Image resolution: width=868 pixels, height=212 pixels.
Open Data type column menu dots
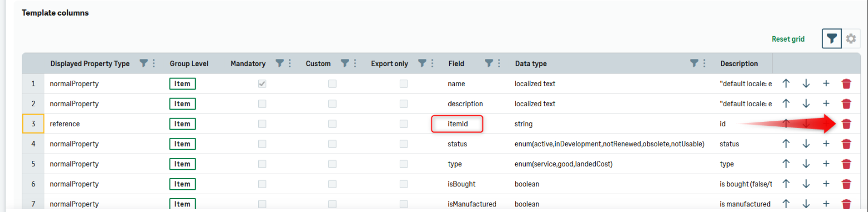pos(704,63)
